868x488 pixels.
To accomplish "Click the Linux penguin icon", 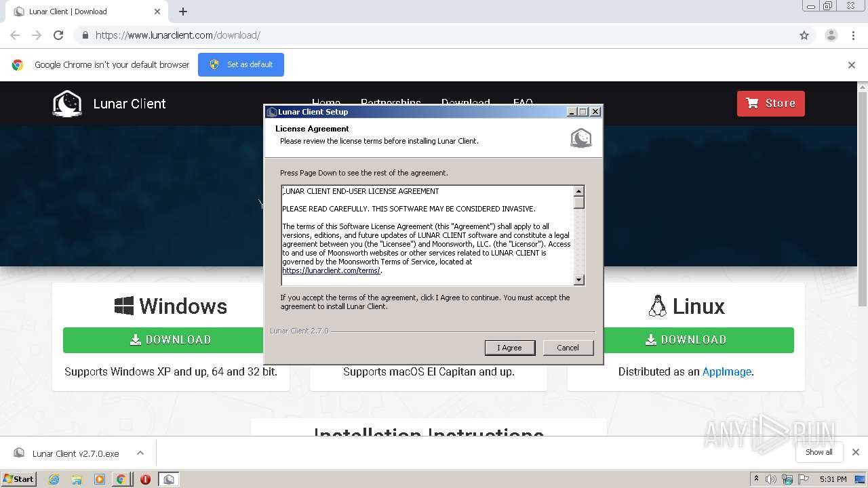I will click(x=657, y=306).
